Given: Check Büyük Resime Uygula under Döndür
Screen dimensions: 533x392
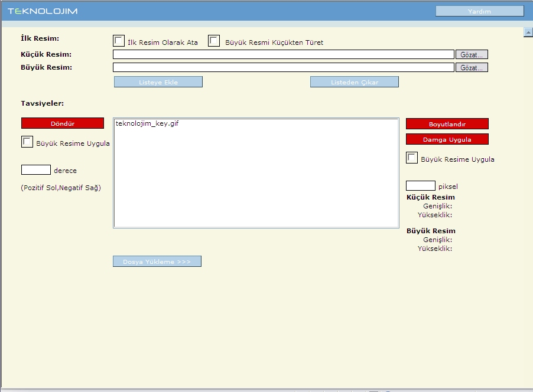Looking at the screenshot, I should pos(27,142).
